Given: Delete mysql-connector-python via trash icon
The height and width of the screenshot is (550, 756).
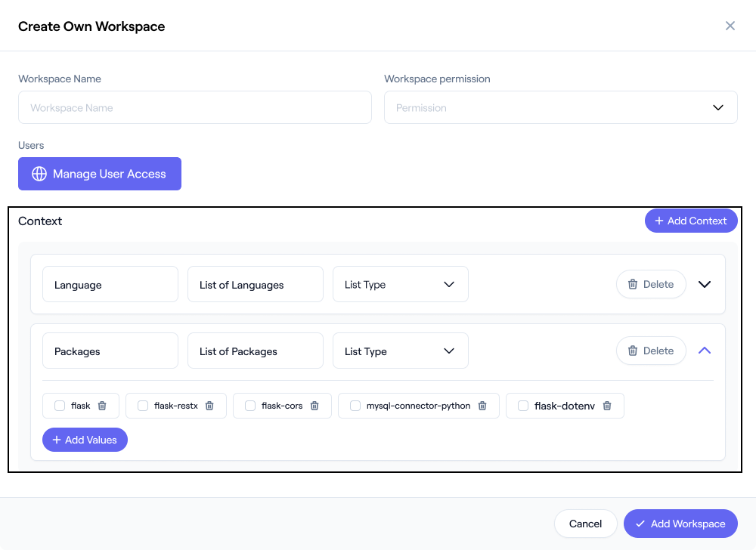Looking at the screenshot, I should [x=482, y=406].
